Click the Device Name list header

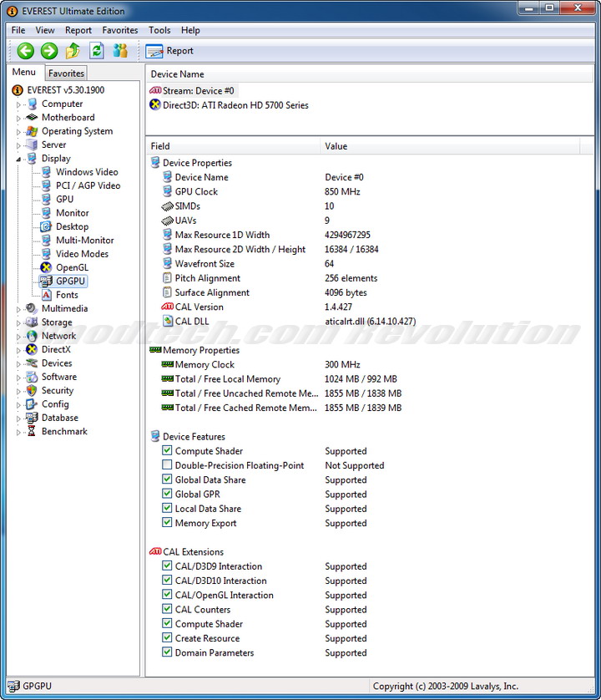pos(370,74)
